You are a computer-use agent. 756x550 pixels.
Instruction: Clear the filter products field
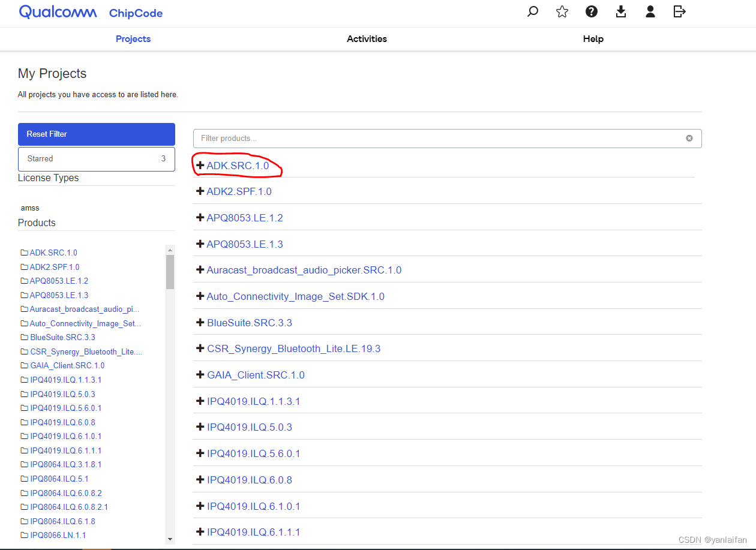pyautogui.click(x=689, y=138)
